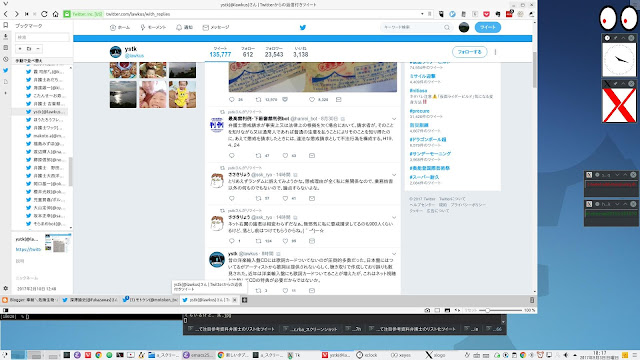
Task: Open the Following count 612
Action: click(x=248, y=52)
